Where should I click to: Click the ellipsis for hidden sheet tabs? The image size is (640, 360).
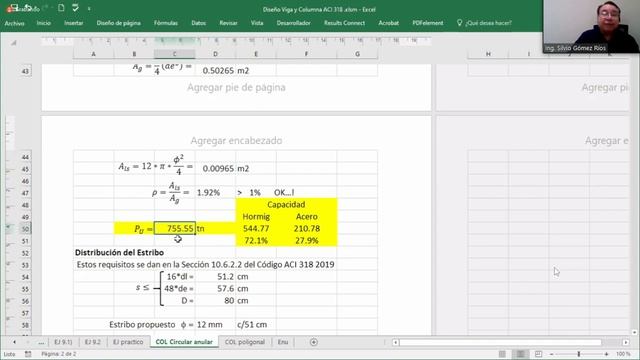[41, 342]
